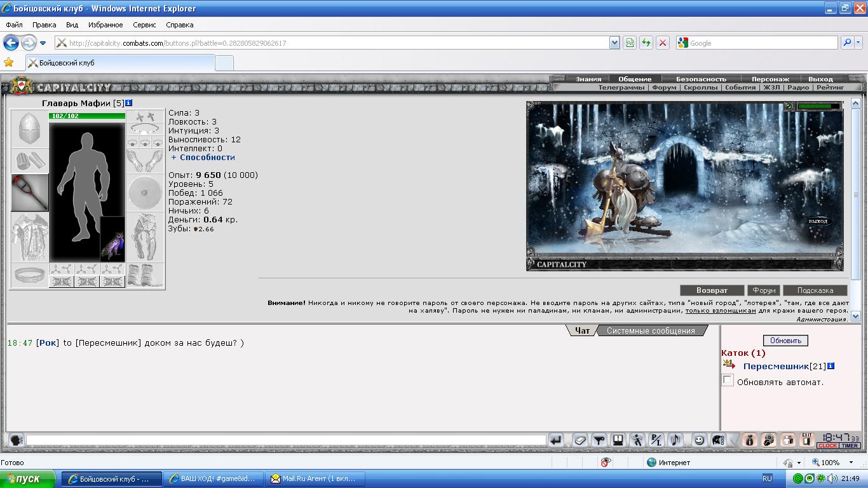
Task: Expand the + Способности section
Action: coord(203,157)
